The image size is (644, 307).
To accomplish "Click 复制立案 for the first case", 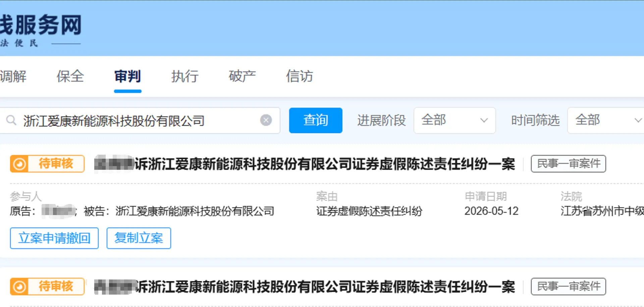I will [x=139, y=238].
